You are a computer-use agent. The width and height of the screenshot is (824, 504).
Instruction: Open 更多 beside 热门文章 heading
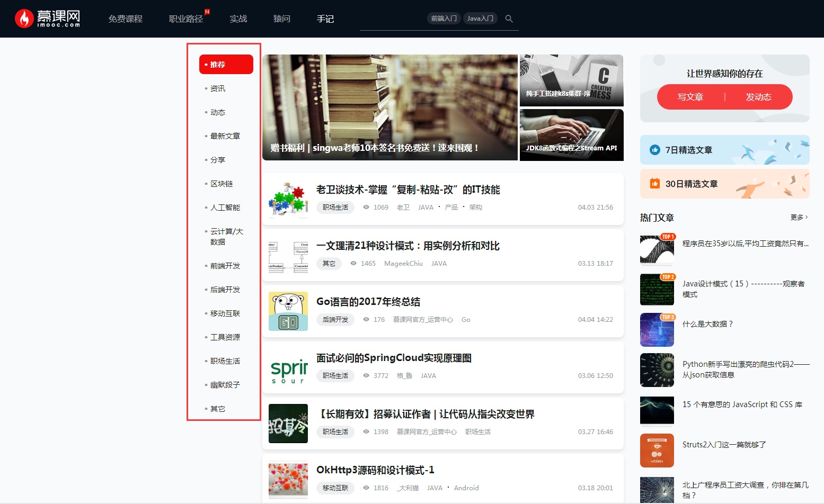point(798,217)
